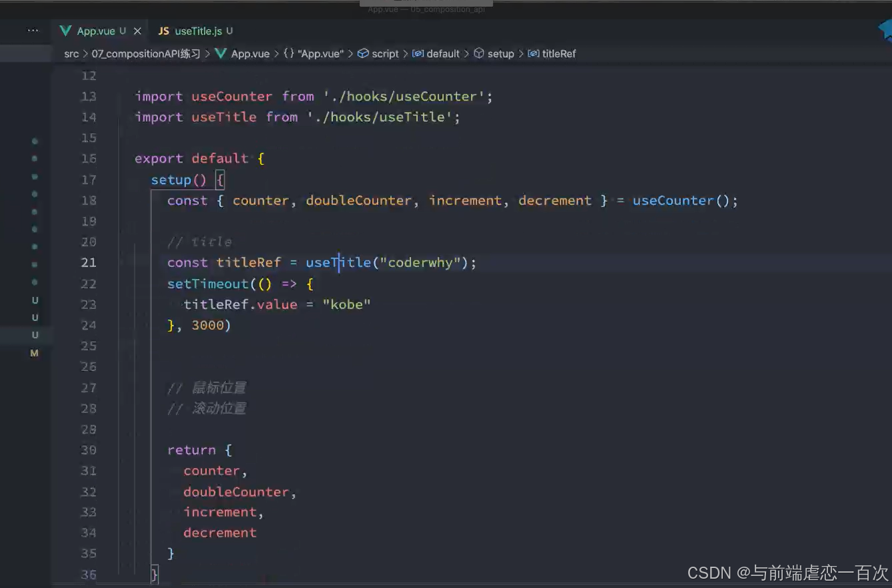The height and width of the screenshot is (588, 892).
Task: Click useCounter() call on line 18
Action: pyautogui.click(x=681, y=200)
